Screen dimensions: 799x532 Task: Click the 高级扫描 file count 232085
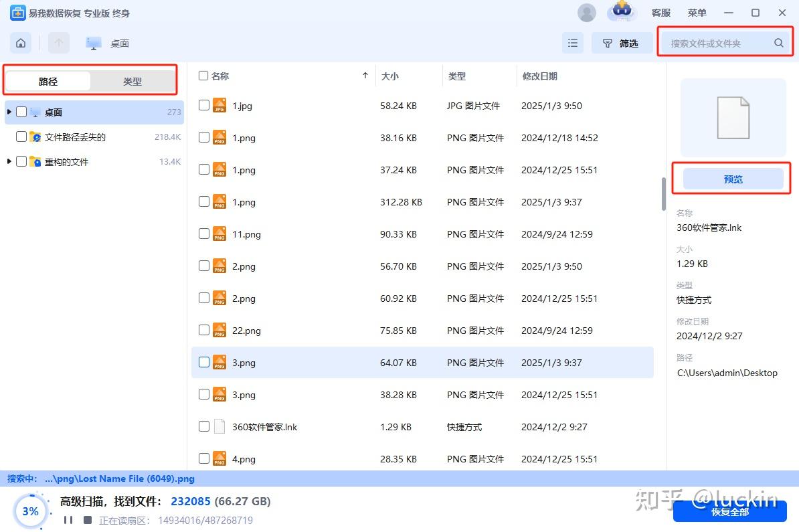coord(191,501)
